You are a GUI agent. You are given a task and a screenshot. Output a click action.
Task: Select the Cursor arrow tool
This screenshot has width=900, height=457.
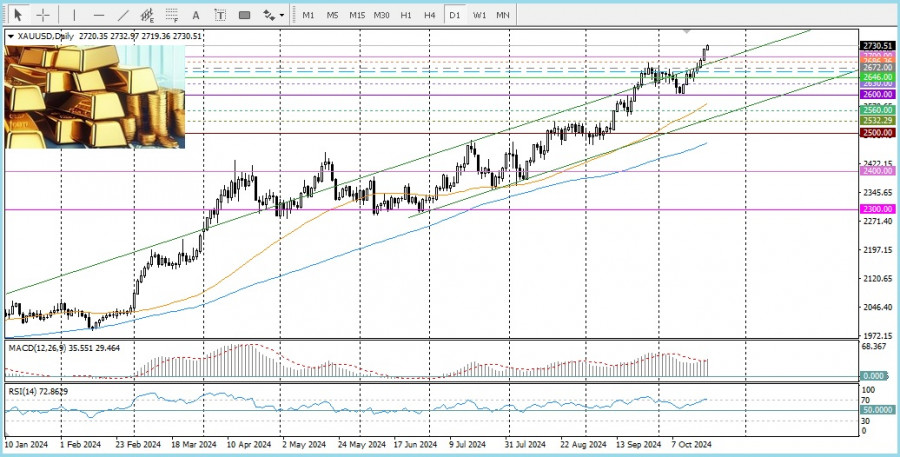point(18,15)
